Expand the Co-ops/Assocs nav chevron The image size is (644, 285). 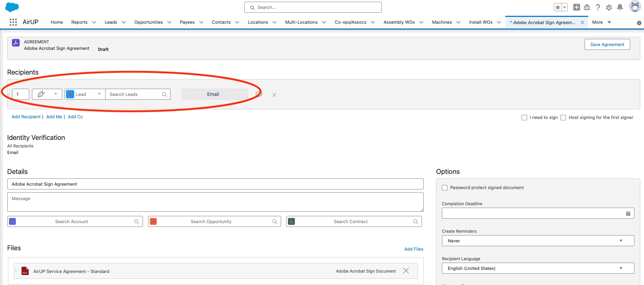coord(373,22)
